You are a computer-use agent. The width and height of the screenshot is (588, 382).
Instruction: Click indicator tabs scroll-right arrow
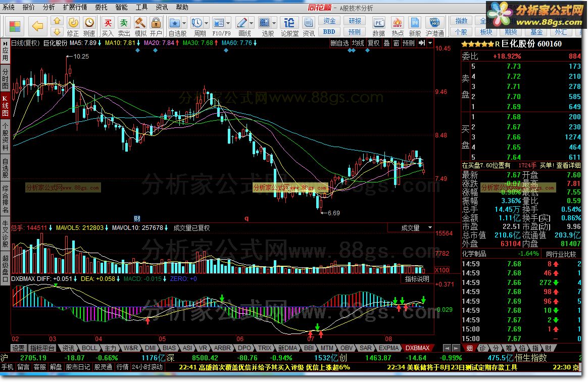click(x=456, y=348)
